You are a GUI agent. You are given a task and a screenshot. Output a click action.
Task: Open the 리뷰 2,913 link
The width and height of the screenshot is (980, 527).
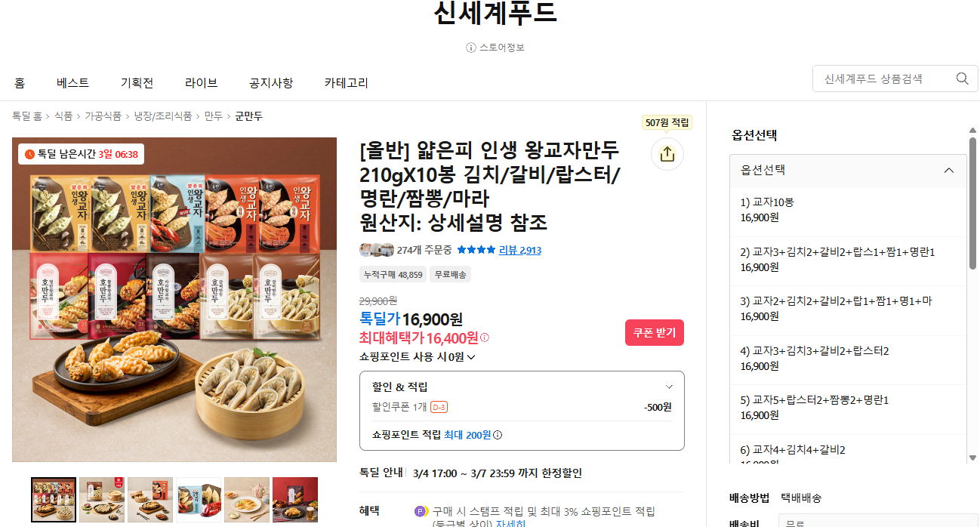pos(519,250)
